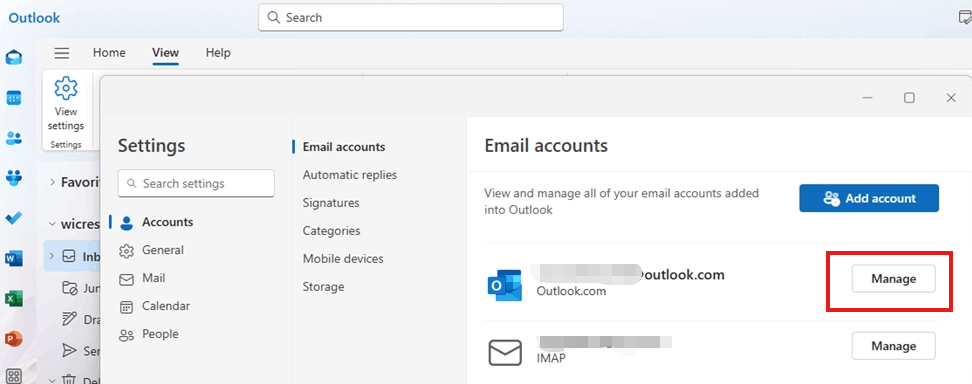Minimize the Settings dialog window

868,97
